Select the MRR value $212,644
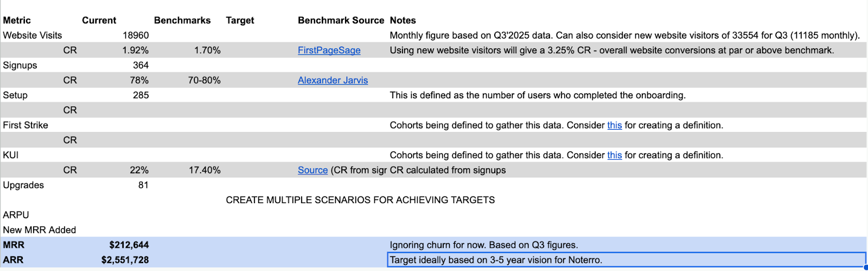This screenshot has height=271, width=868. tap(129, 245)
